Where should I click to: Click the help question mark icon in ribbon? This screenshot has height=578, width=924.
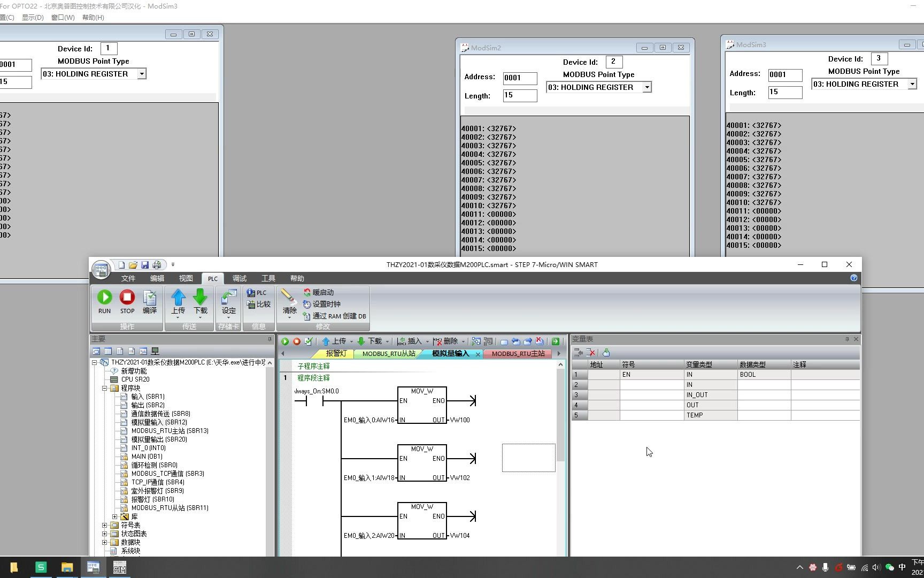pos(853,278)
